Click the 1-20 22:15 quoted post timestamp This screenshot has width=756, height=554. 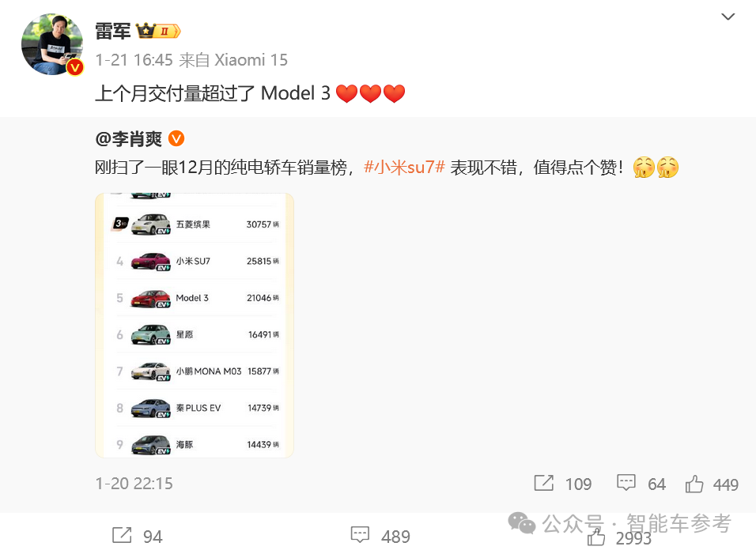(x=134, y=483)
